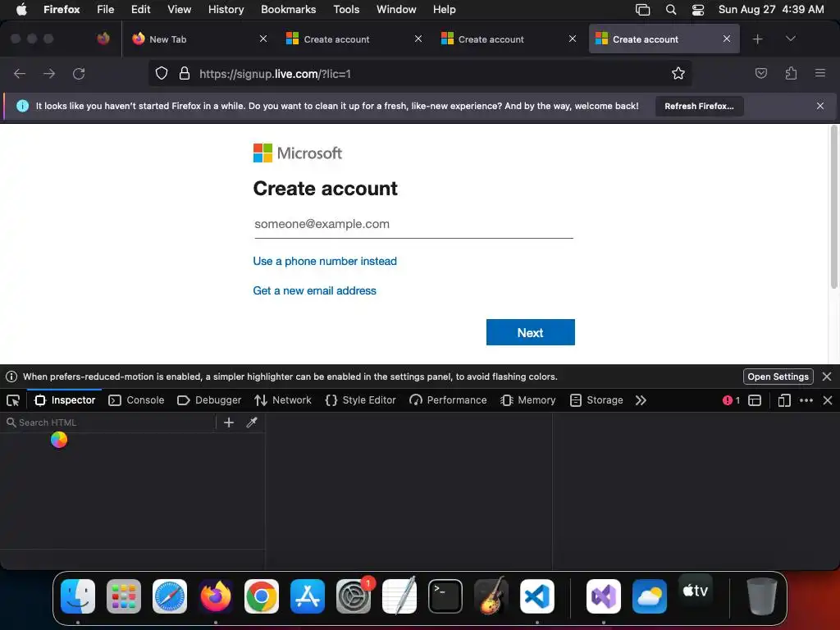Click Get a new email address link
This screenshot has width=840, height=630.
tap(314, 290)
